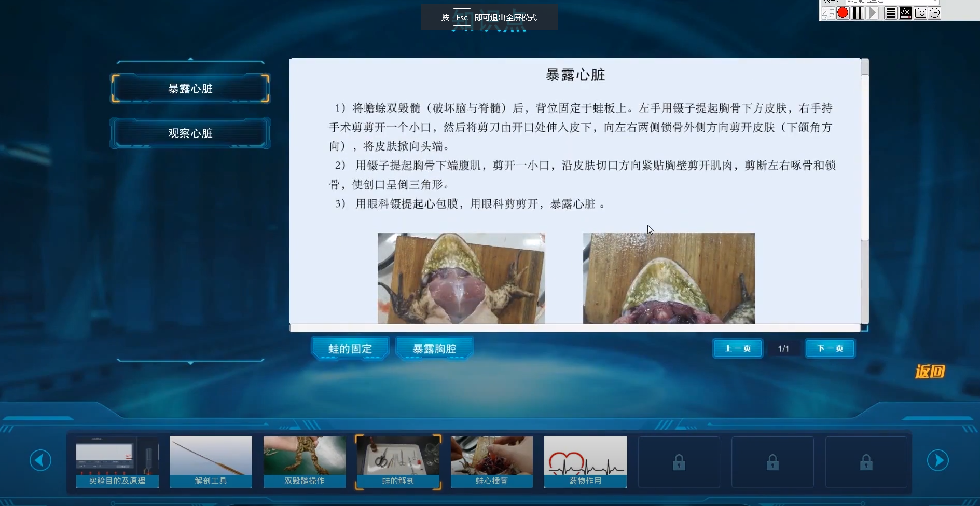Screen dimensions: 980x506
Task: Click the Esc key hint in fullscreen notice
Action: coord(462,17)
